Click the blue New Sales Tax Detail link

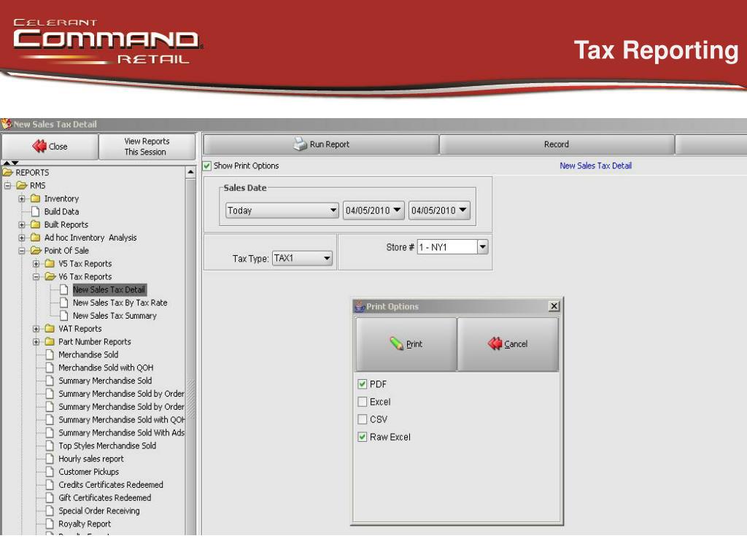click(x=595, y=166)
